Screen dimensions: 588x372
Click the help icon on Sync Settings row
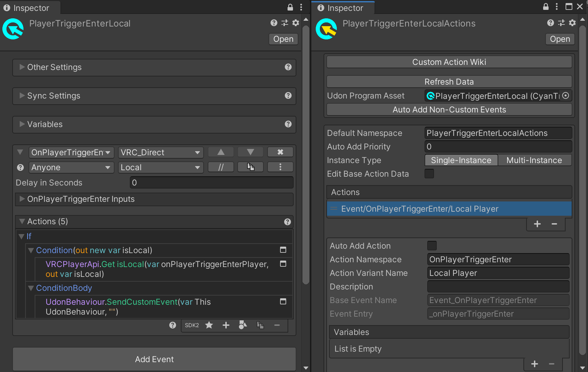(288, 95)
